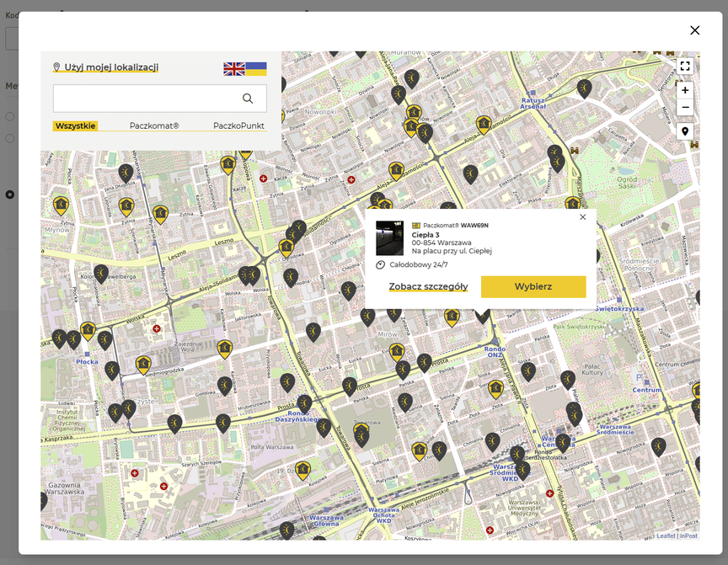Select dark marker on Elektoralna street
This screenshot has width=728, height=565.
tap(470, 174)
